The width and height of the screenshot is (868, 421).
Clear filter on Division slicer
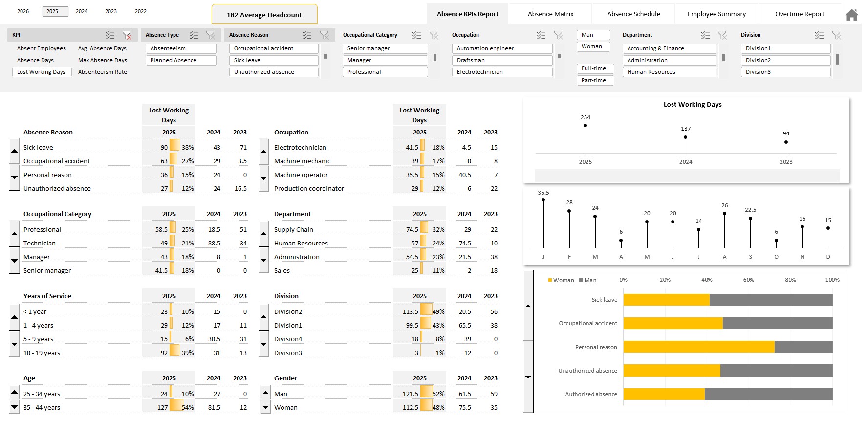(x=837, y=35)
